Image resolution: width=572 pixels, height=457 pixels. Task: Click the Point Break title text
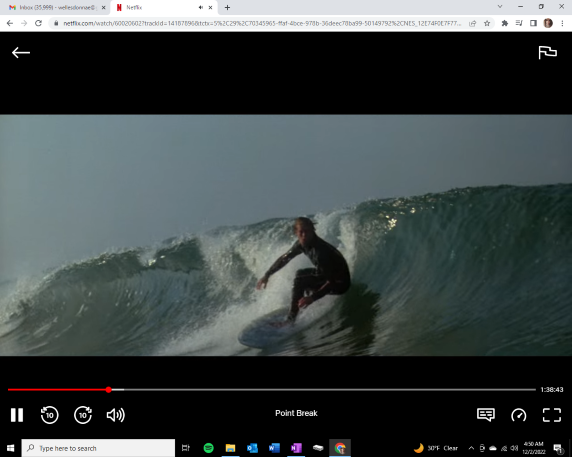pos(296,413)
